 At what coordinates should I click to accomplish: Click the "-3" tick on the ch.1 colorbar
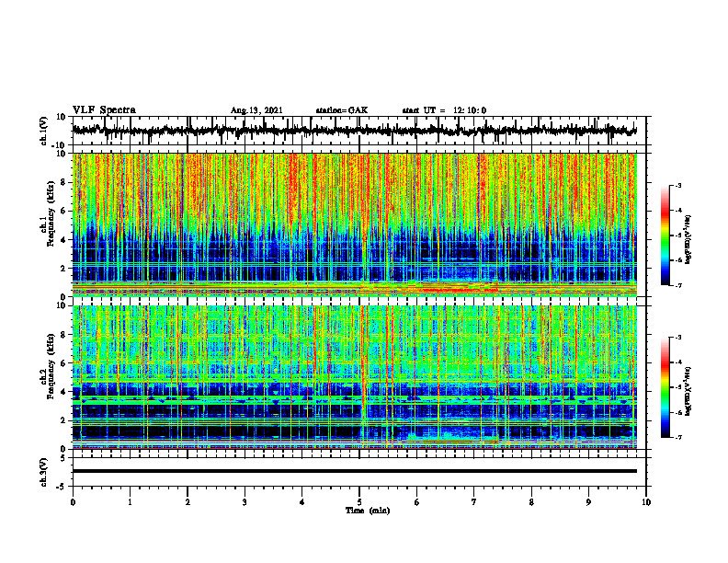coord(678,185)
